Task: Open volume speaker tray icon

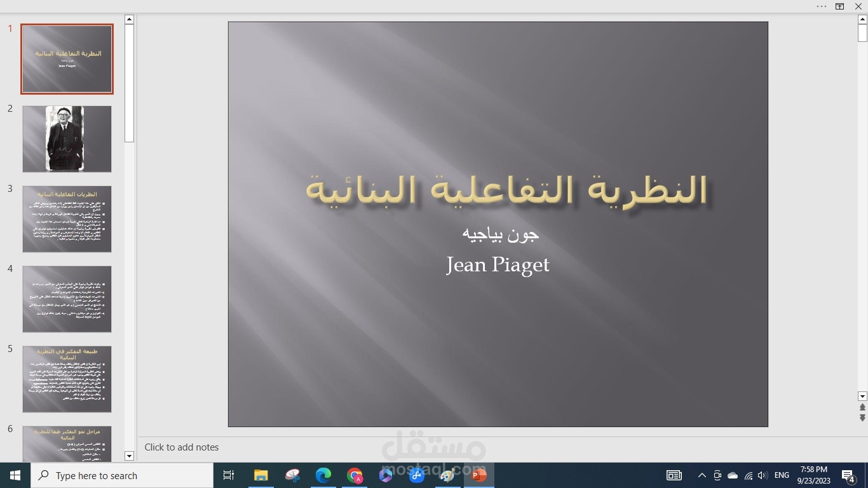Action: pos(763,475)
